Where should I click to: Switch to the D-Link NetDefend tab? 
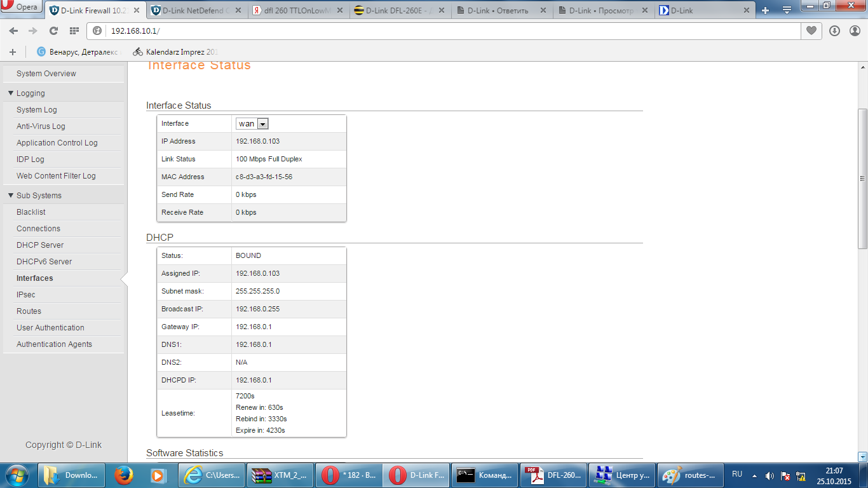click(197, 11)
